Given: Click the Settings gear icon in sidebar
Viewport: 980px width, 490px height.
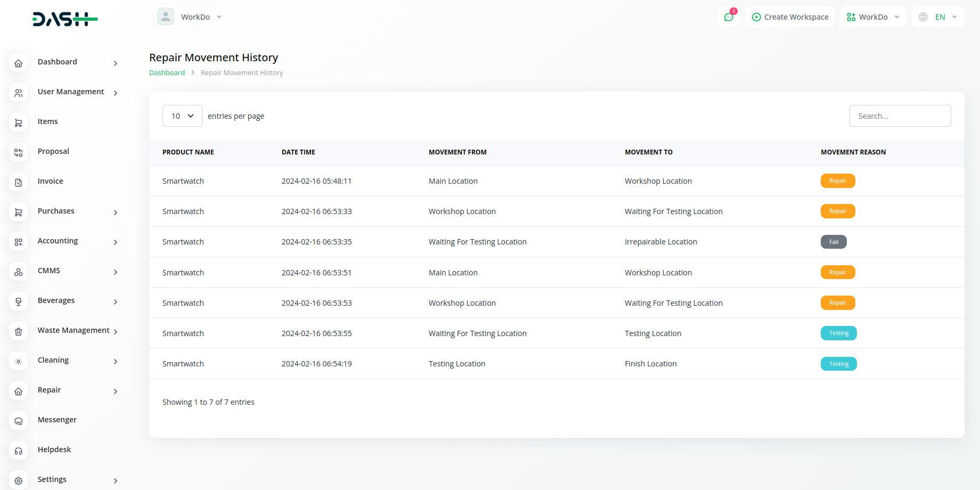Looking at the screenshot, I should [19, 480].
